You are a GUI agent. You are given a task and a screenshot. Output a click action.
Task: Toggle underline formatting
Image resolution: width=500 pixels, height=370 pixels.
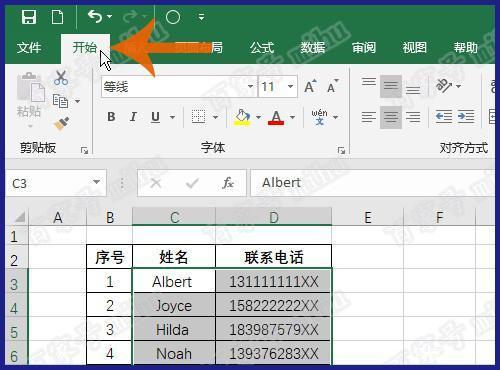pos(155,117)
